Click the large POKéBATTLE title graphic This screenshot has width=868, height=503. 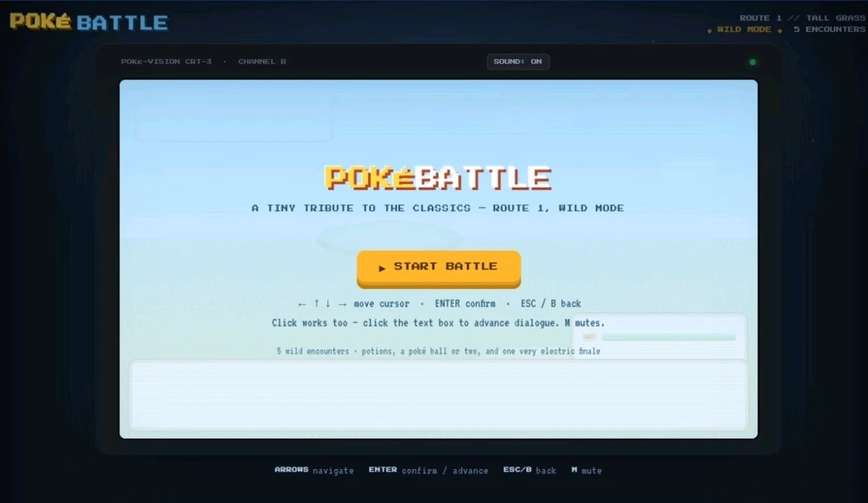pyautogui.click(x=437, y=178)
